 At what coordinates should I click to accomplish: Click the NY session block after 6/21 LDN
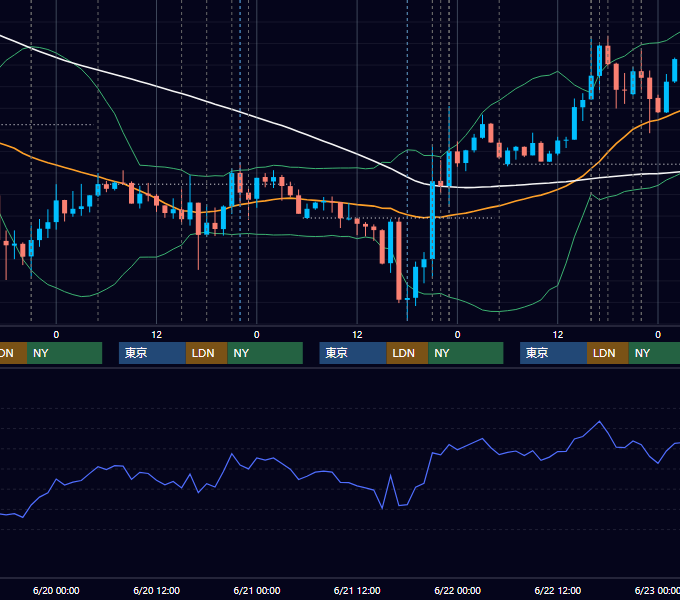pyautogui.click(x=465, y=353)
